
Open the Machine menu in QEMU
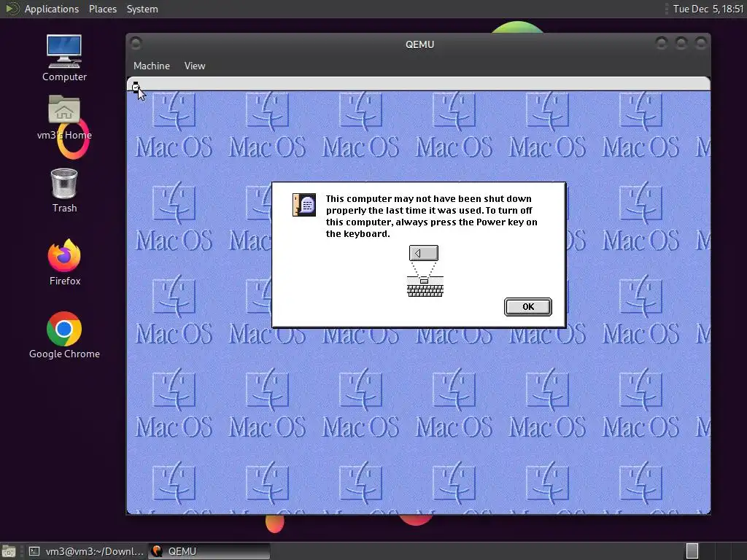pos(152,66)
